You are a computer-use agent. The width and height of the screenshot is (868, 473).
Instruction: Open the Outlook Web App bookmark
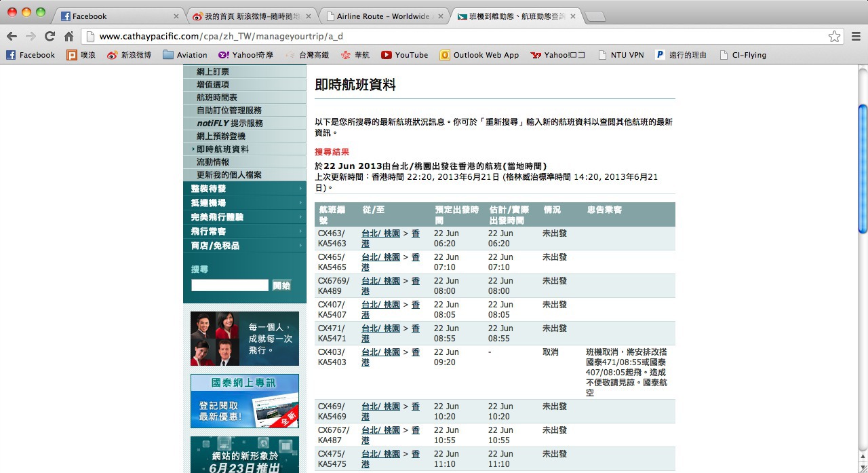(479, 55)
